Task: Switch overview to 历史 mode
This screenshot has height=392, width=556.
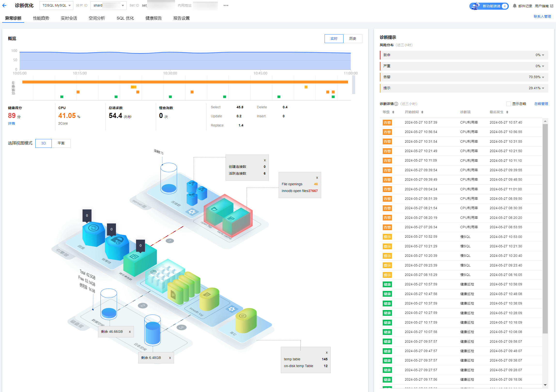Action: coord(352,38)
